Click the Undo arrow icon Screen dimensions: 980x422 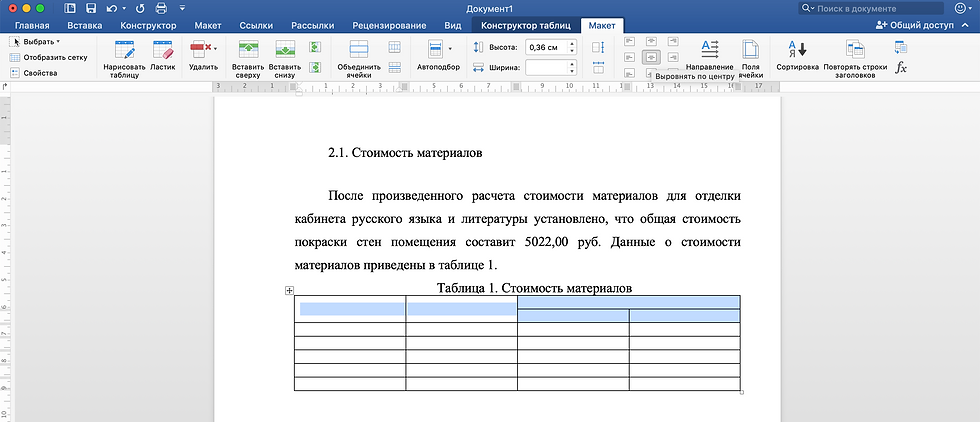(x=111, y=9)
